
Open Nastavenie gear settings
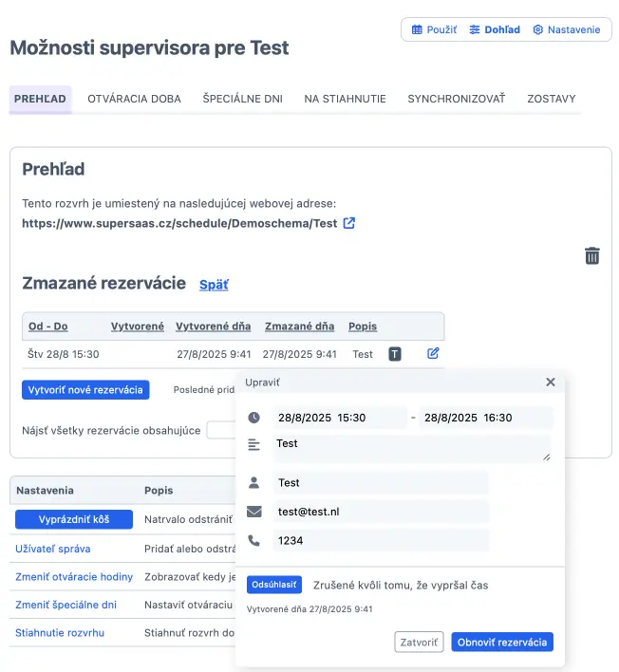(x=566, y=29)
